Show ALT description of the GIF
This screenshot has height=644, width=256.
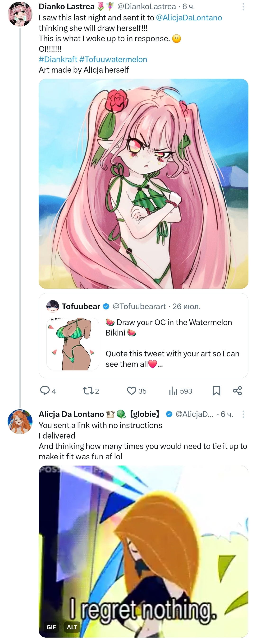coord(72,627)
